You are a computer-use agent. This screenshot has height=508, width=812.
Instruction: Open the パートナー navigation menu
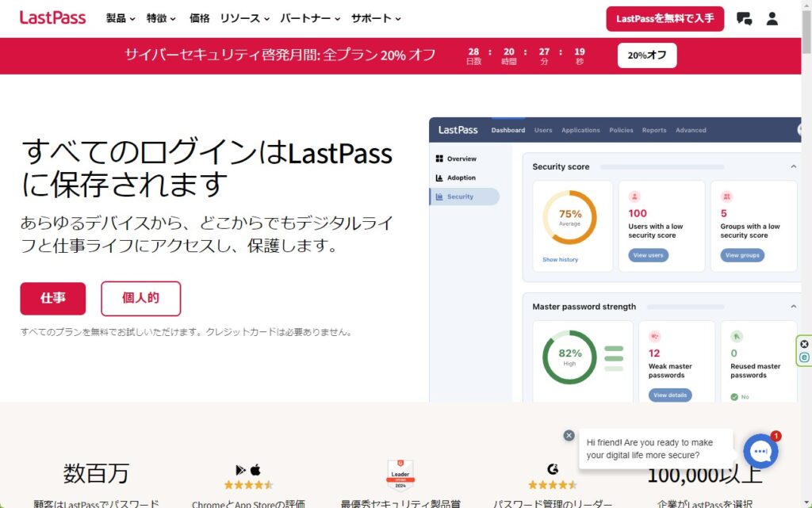point(310,18)
